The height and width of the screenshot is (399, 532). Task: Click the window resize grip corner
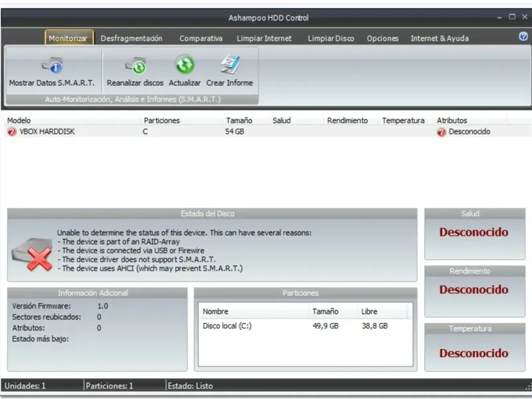click(x=528, y=386)
